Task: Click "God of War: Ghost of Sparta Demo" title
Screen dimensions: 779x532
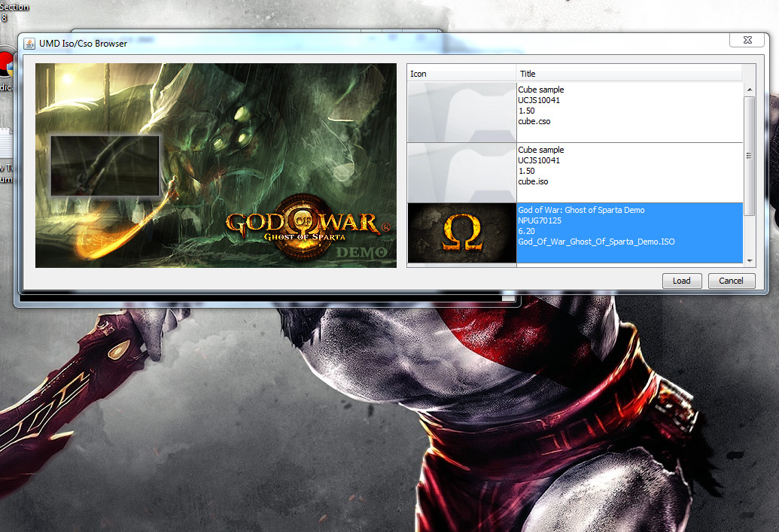Action: (581, 210)
